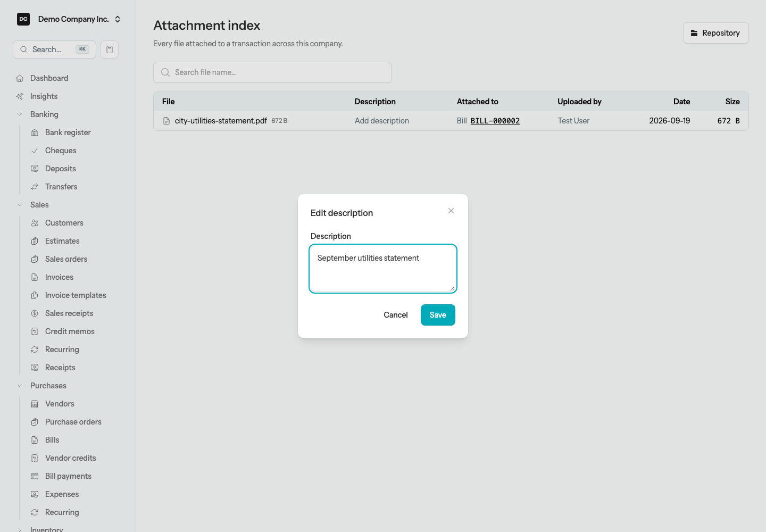Collapse the Banking section chevron
Image resolution: width=766 pixels, height=532 pixels.
pyautogui.click(x=20, y=114)
